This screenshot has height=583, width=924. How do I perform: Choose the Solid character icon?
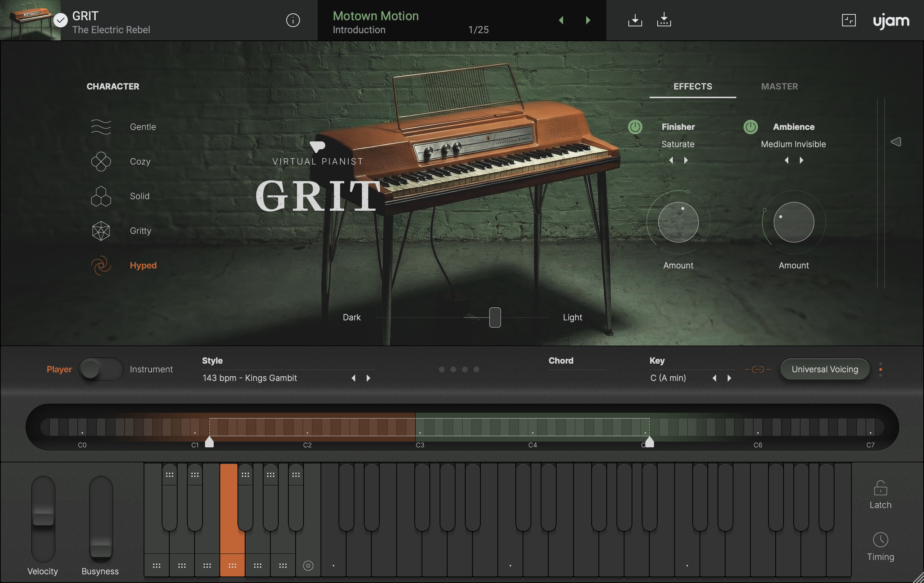click(x=101, y=196)
